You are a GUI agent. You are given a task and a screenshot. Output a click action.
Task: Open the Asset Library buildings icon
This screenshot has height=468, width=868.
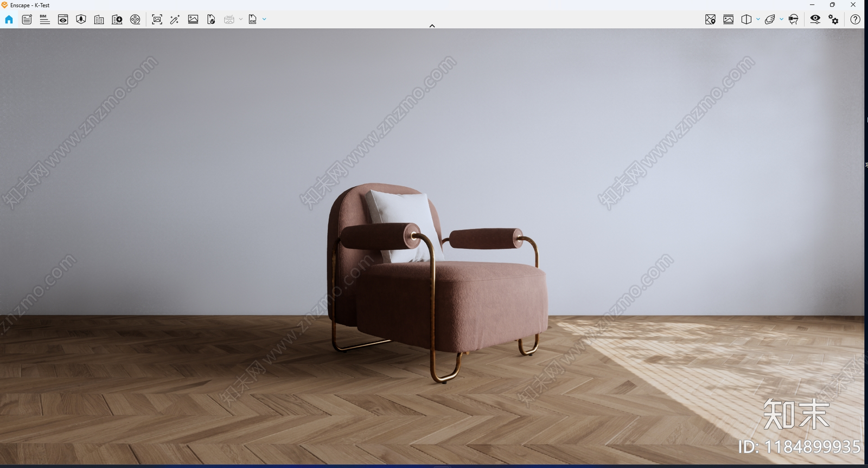pyautogui.click(x=99, y=20)
